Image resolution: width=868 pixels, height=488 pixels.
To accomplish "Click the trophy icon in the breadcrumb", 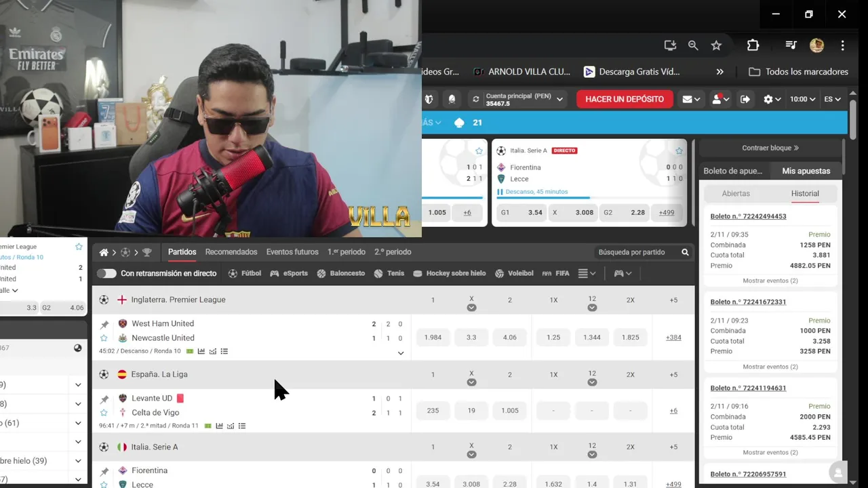I will coord(146,252).
